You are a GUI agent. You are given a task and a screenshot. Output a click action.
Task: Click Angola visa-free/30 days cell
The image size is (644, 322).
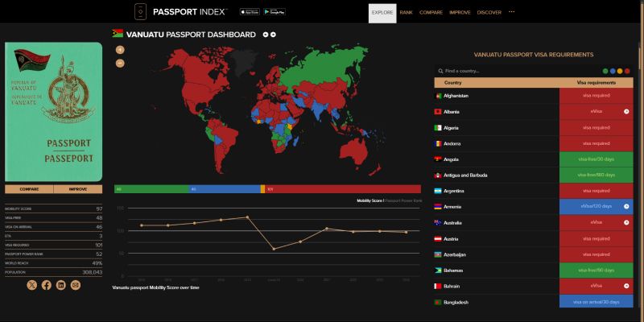(x=597, y=159)
